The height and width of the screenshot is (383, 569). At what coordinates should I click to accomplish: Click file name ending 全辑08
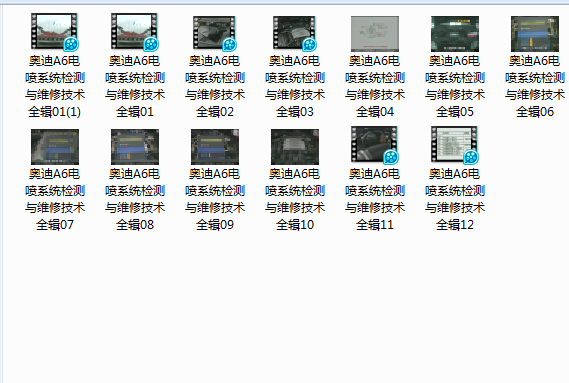pos(135,199)
